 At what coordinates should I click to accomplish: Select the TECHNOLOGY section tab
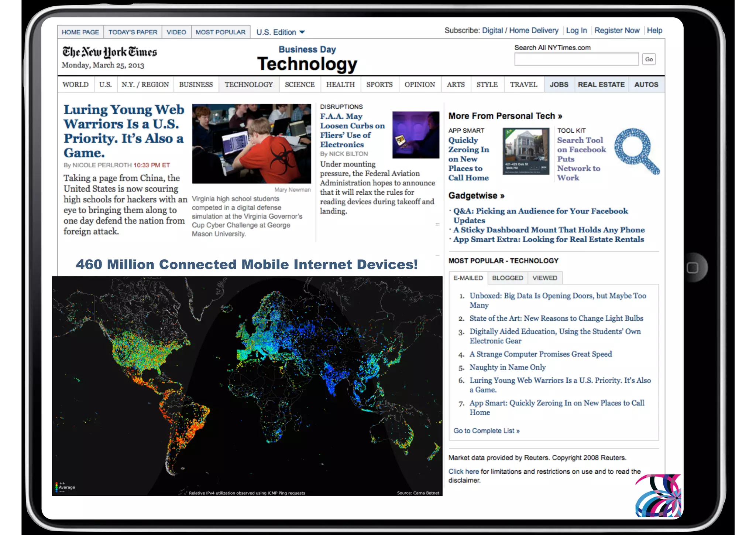coord(249,85)
